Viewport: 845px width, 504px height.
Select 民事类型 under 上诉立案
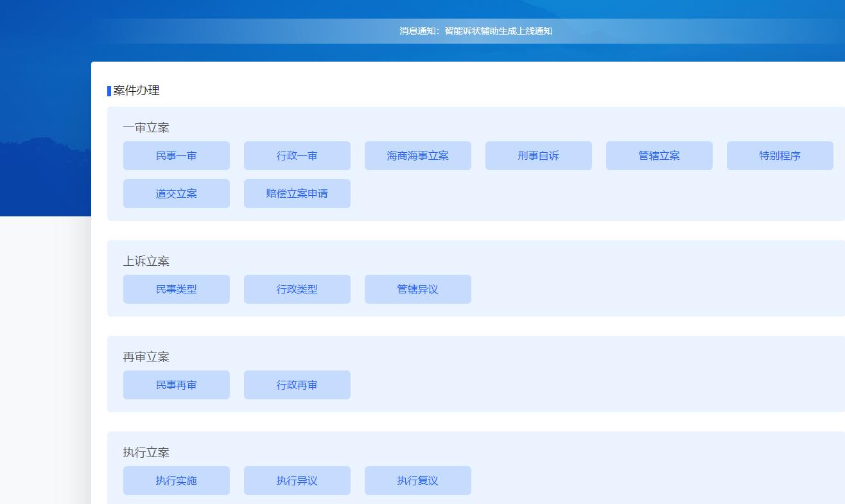(176, 290)
